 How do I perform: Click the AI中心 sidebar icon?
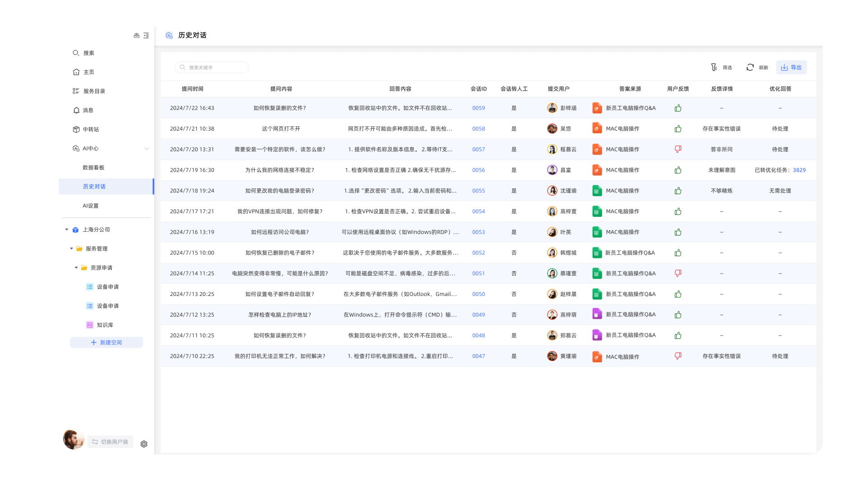coord(76,148)
